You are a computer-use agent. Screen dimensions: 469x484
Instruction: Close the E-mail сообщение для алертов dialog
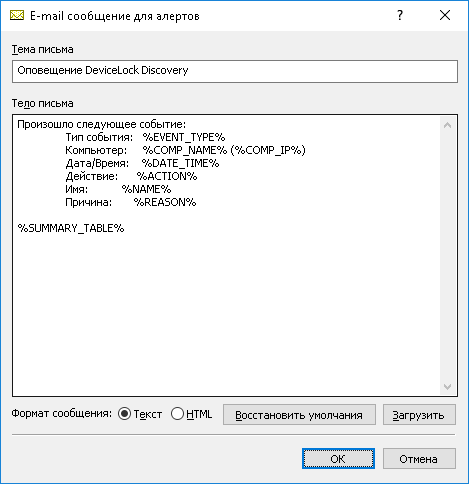pyautogui.click(x=445, y=15)
